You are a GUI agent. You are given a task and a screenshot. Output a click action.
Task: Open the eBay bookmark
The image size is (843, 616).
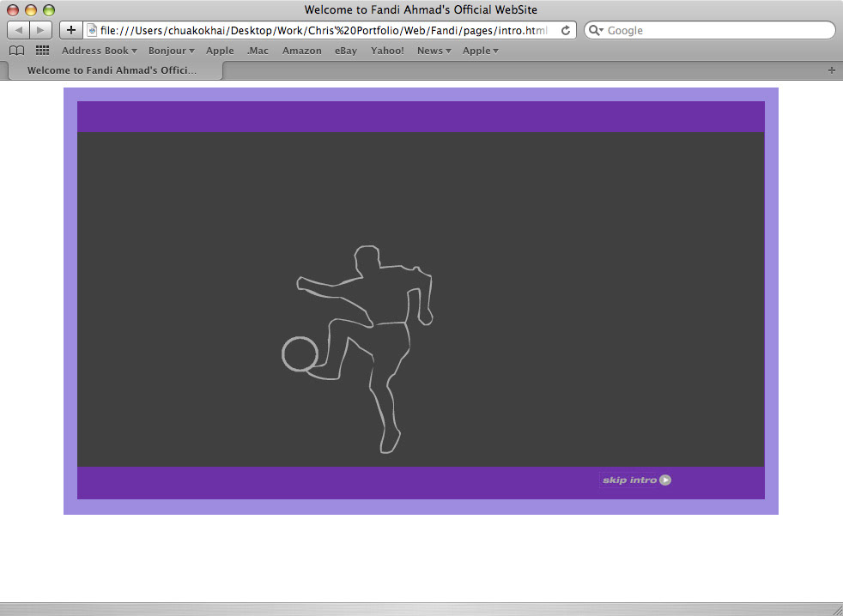point(346,51)
